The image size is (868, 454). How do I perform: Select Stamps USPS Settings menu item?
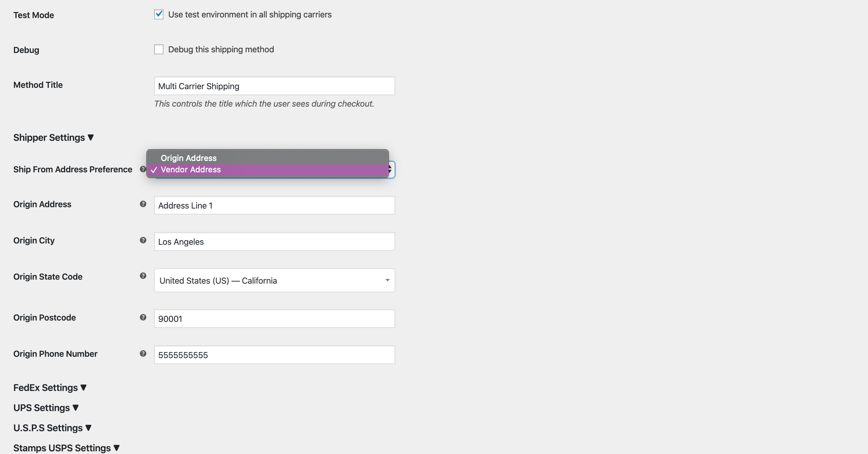pos(65,448)
